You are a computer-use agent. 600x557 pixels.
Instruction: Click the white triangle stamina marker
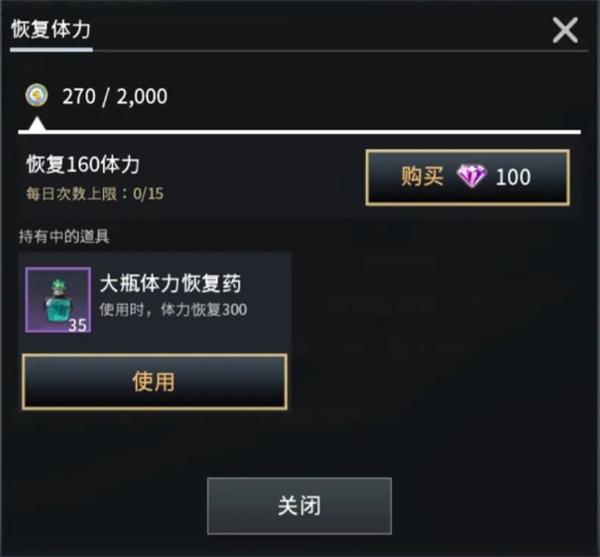[x=37, y=124]
